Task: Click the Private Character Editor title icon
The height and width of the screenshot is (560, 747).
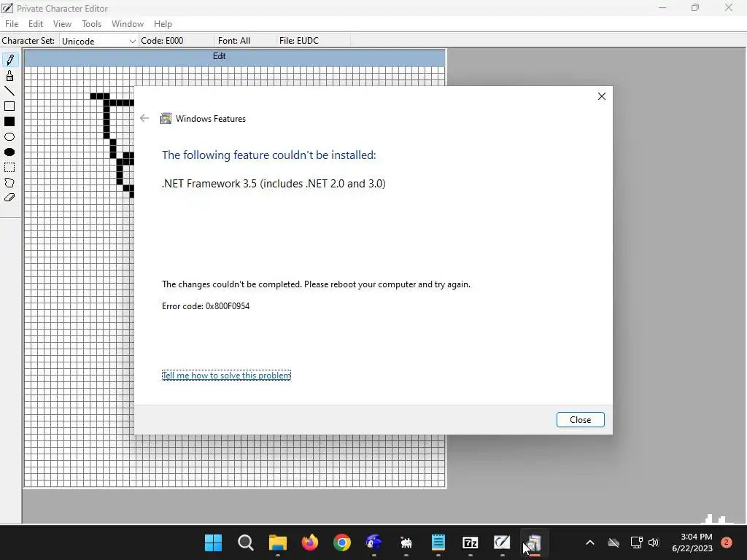Action: (7, 8)
